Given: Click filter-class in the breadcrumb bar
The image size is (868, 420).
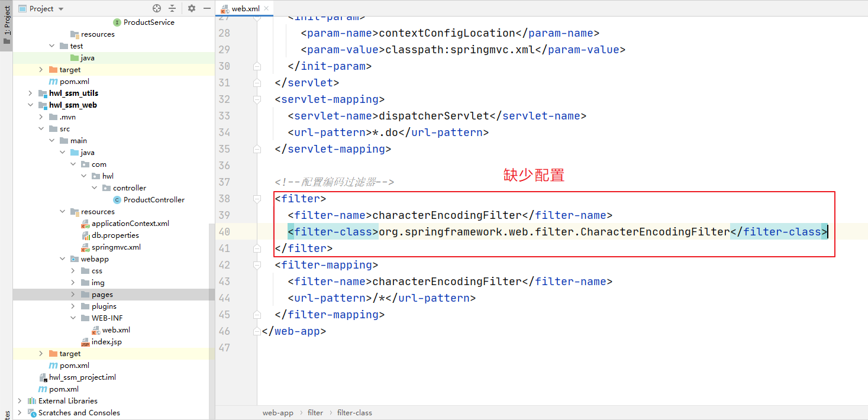Looking at the screenshot, I should pos(354,412).
